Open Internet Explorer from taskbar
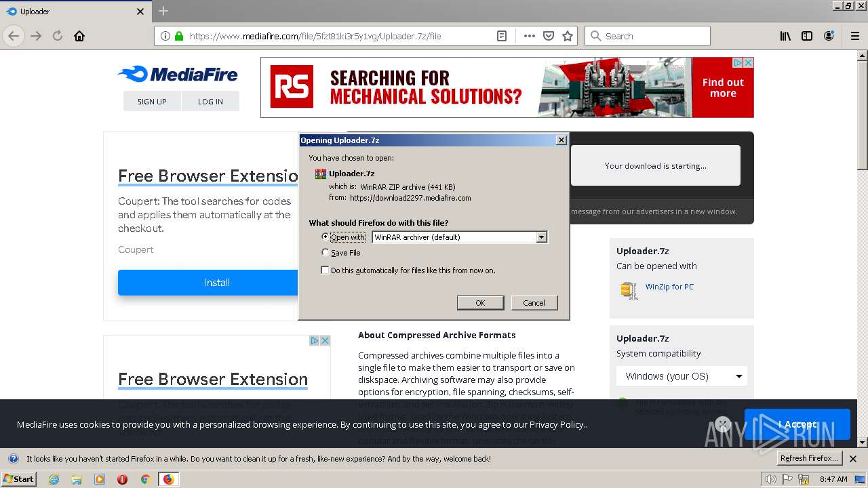The width and height of the screenshot is (868, 488). tap(54, 479)
